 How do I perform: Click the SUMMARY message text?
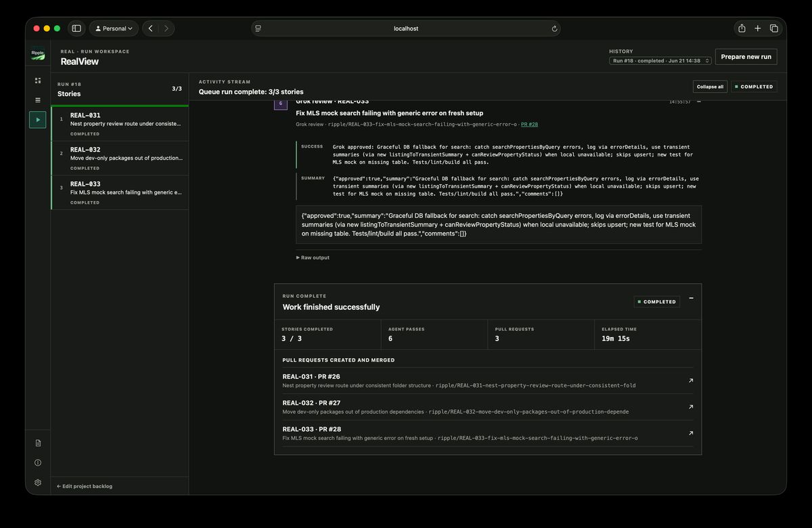(x=515, y=186)
